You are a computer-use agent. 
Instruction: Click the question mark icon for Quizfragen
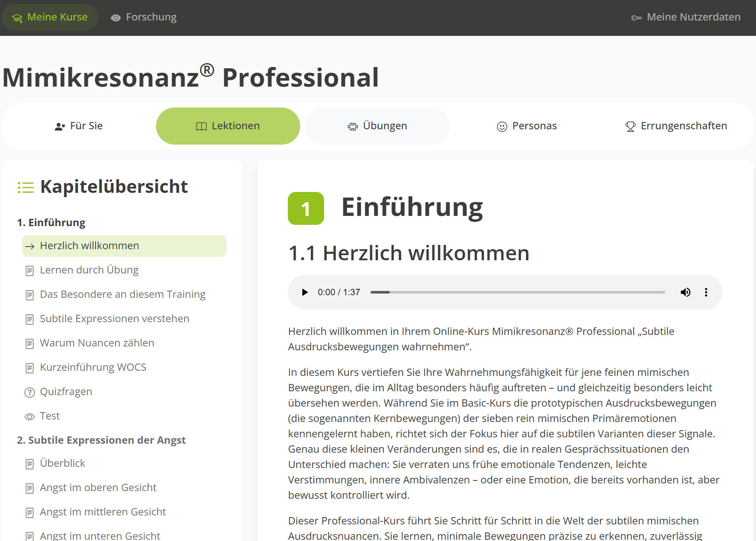click(x=29, y=393)
